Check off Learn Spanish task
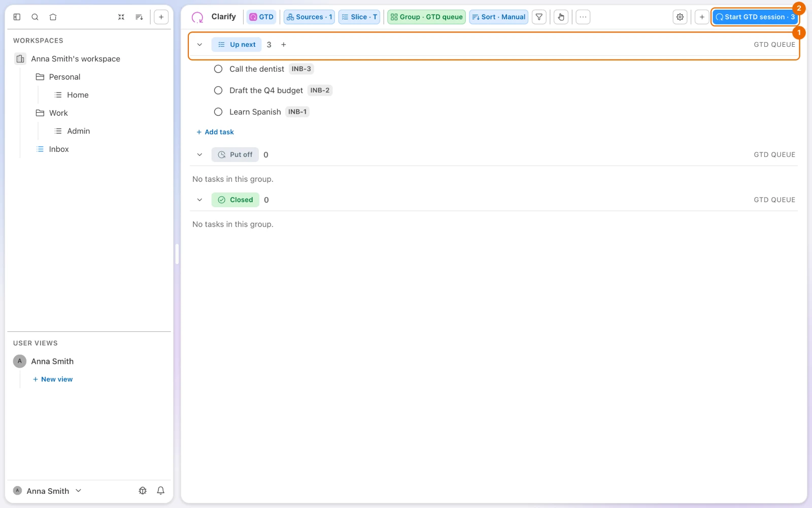 click(x=218, y=112)
